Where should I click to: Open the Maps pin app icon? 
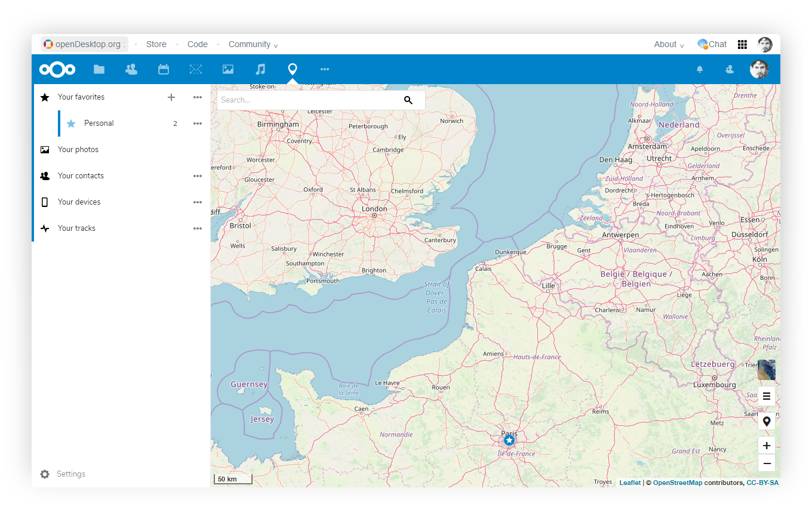[x=293, y=69]
